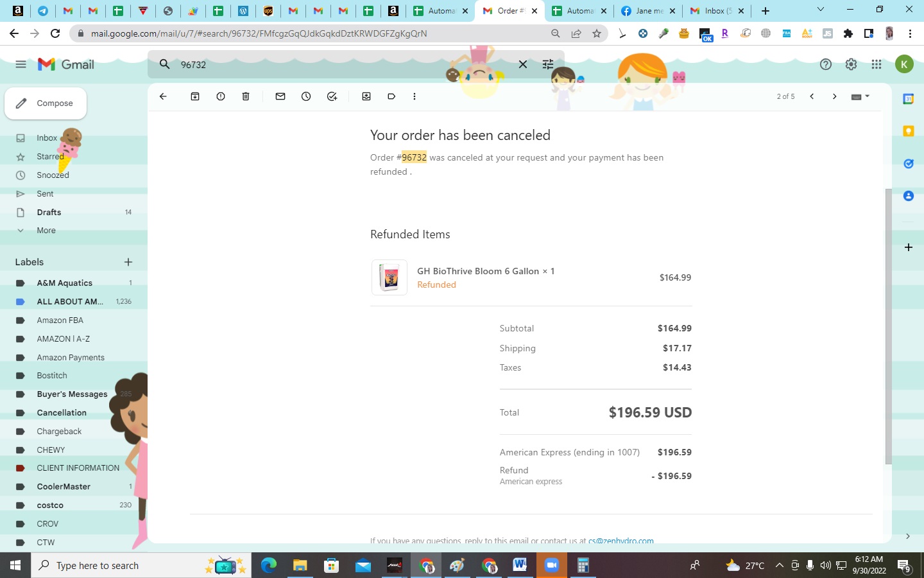Show the newer email in results
Screen dimensions: 924x578
pyautogui.click(x=812, y=96)
